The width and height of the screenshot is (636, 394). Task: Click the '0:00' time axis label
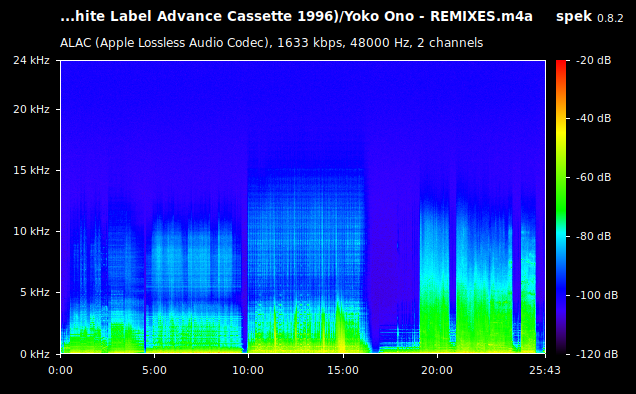point(60,370)
